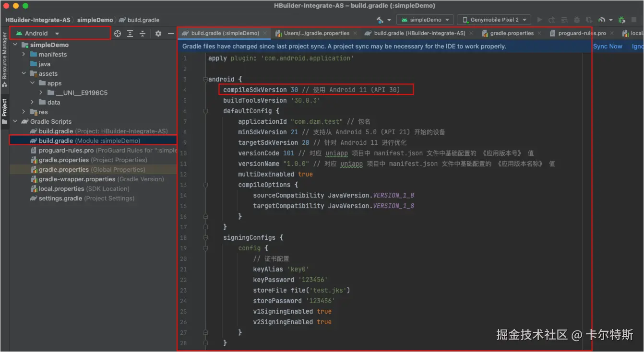Close the proguard-rules.pro tab
Screen dimensions: 644x352
click(612, 34)
